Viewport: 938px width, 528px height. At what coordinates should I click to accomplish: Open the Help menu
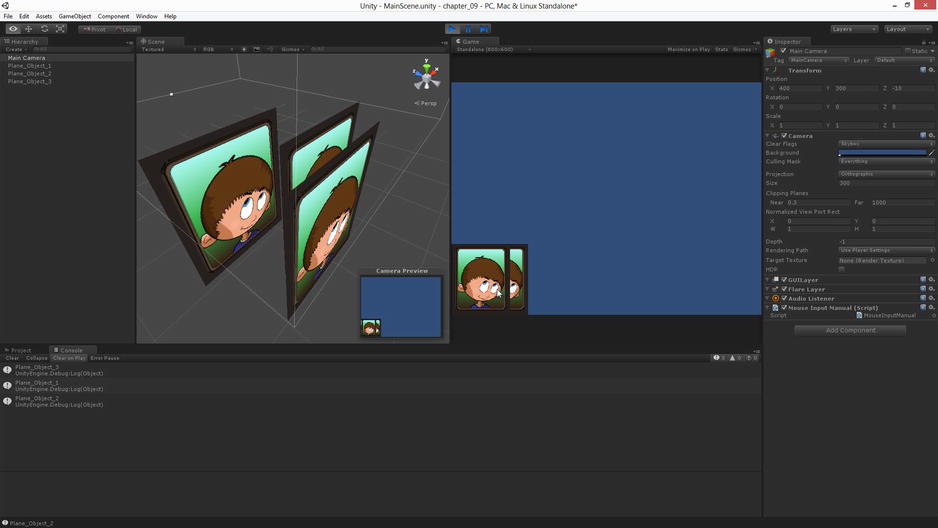(170, 16)
